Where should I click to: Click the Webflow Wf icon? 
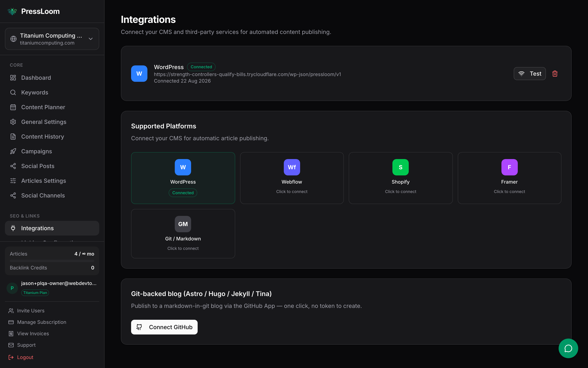[292, 167]
